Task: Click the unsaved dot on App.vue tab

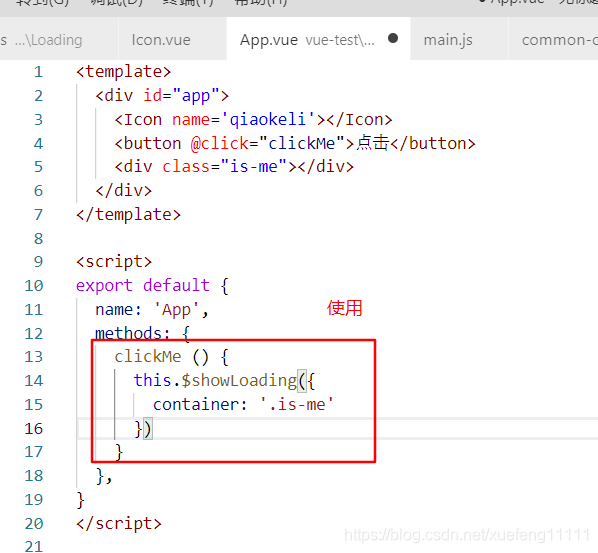Action: (393, 38)
